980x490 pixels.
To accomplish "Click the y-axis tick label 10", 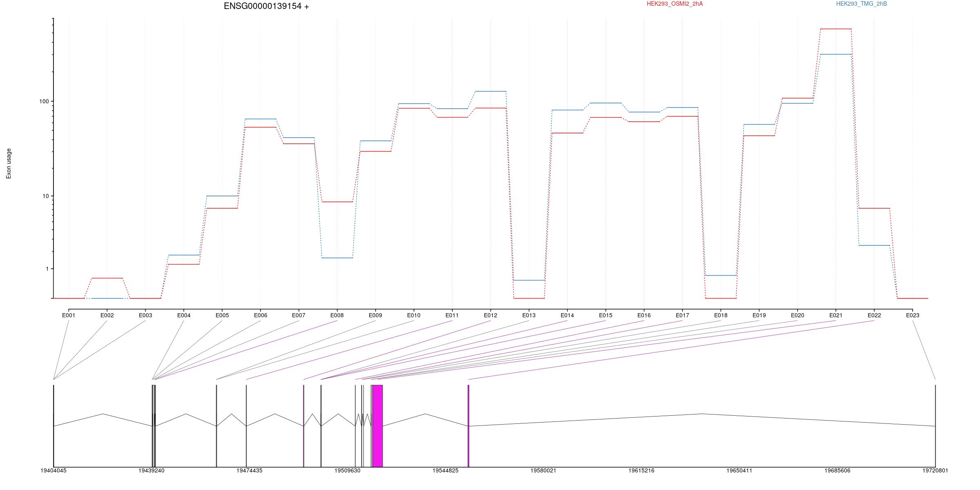I will point(45,196).
